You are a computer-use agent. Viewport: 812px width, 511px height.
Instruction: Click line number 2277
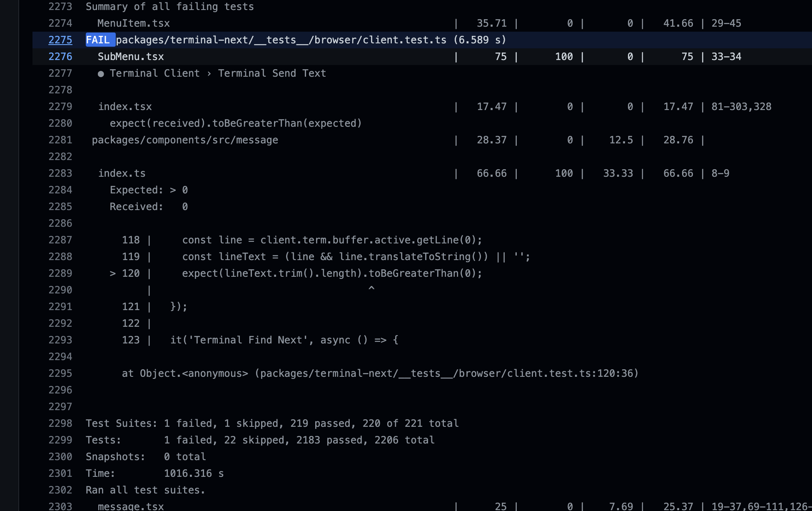pos(60,73)
